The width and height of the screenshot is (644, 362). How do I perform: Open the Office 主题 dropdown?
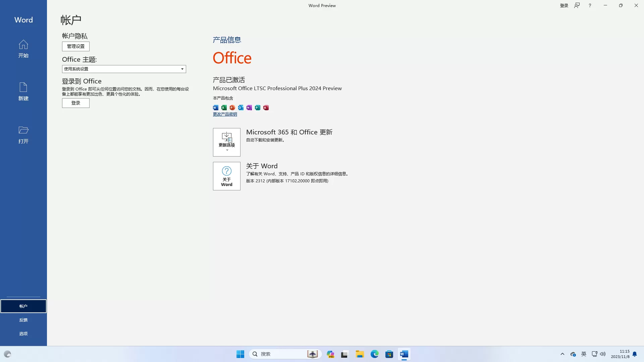(x=123, y=69)
